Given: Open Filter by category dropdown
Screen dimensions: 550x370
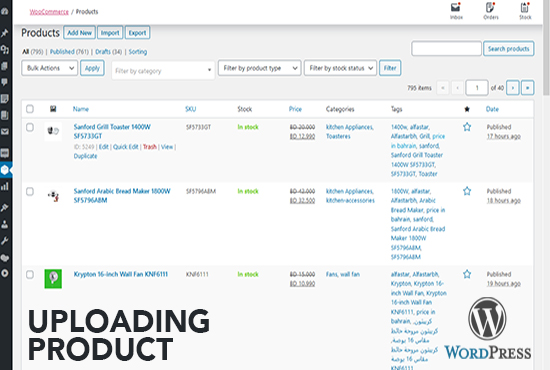Looking at the screenshot, I should tap(163, 71).
